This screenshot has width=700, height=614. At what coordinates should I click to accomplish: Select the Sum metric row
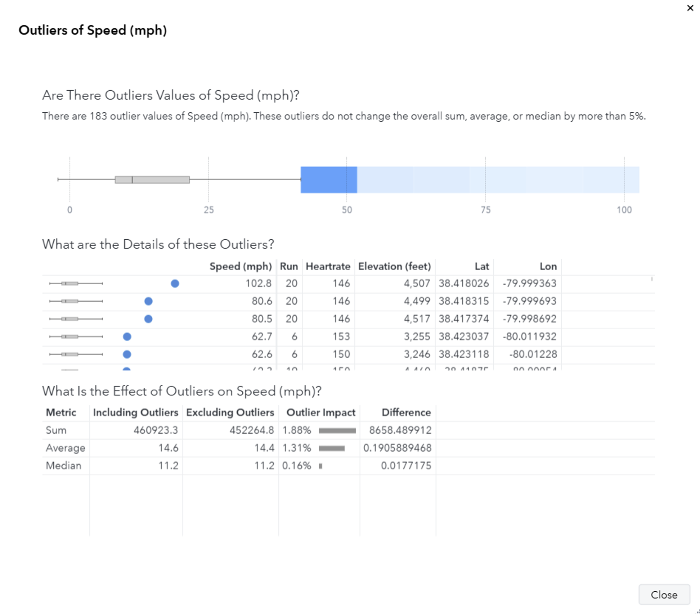tap(56, 430)
